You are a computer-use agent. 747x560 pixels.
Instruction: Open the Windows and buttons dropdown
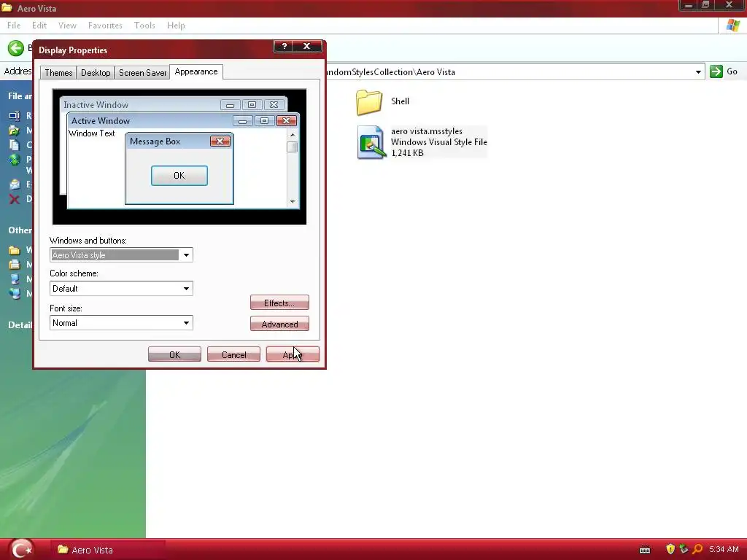coord(186,255)
